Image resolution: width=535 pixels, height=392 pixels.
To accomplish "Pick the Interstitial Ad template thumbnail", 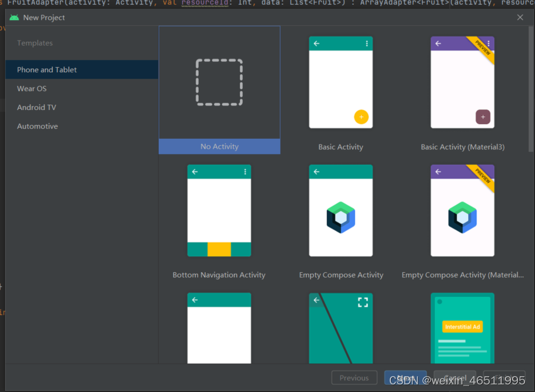I will coord(462,328).
